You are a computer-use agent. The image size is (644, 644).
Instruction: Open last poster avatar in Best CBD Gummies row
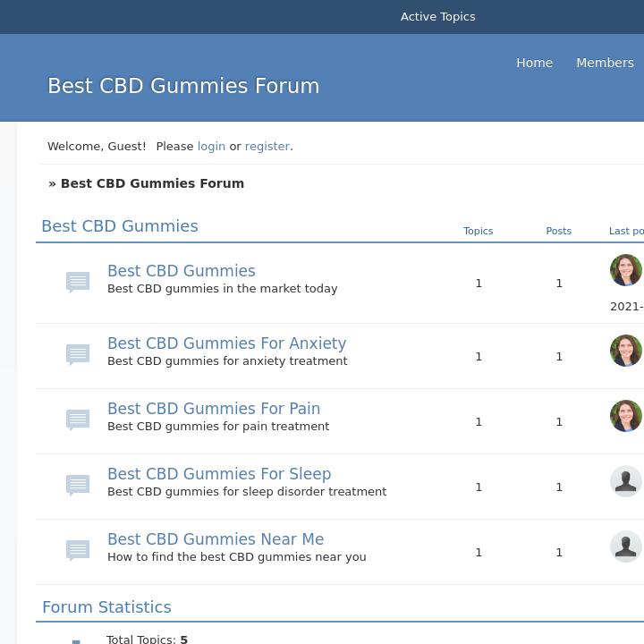coord(625,270)
